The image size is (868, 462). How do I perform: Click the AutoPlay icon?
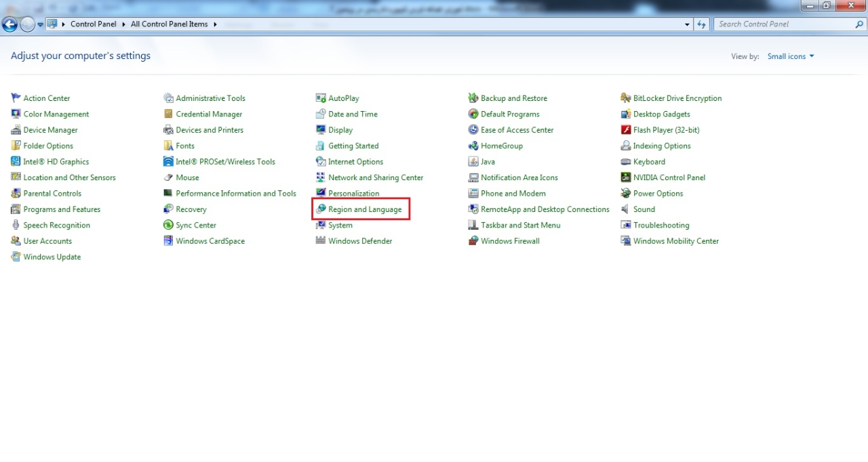(x=321, y=98)
